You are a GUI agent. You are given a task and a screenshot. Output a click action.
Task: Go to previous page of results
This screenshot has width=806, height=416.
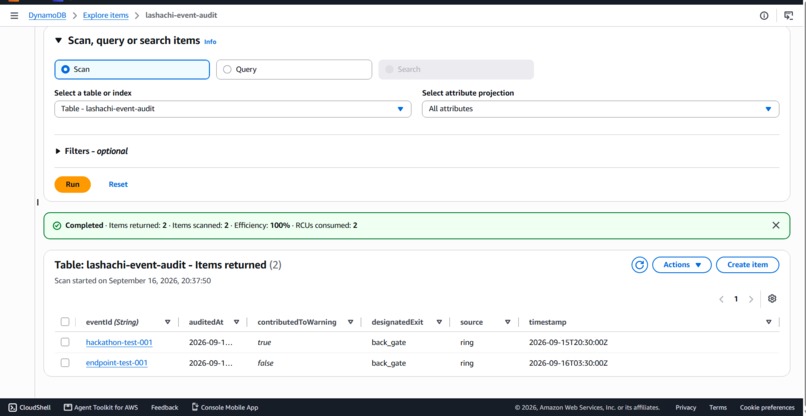point(721,299)
